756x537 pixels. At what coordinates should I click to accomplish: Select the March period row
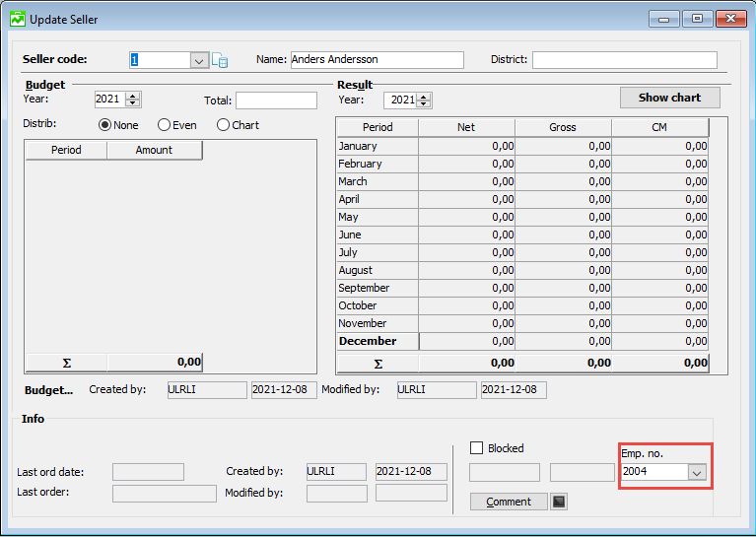(522, 181)
